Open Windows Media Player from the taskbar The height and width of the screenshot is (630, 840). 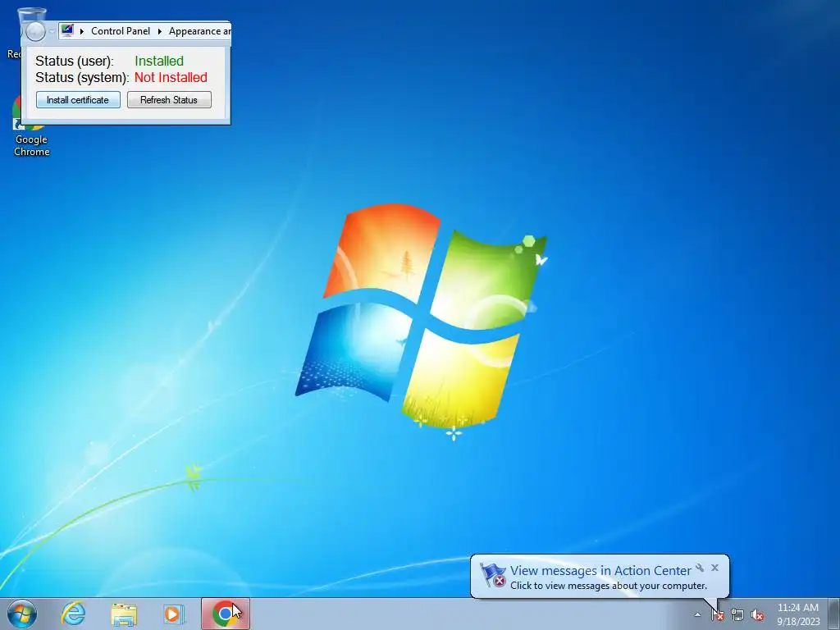click(x=174, y=614)
